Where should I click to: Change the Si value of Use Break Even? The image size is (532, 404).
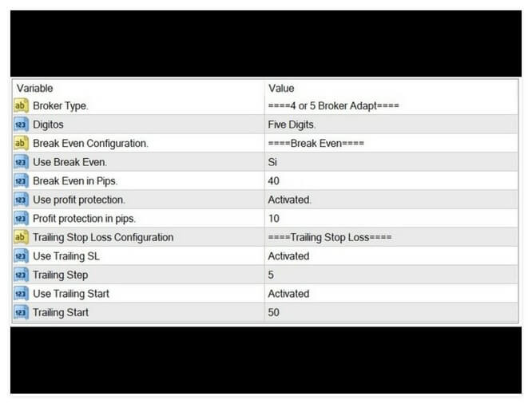[272, 162]
